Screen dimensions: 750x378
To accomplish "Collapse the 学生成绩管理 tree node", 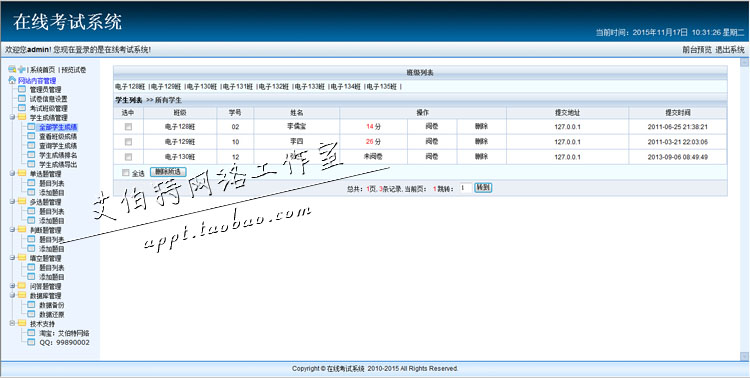I will 12,117.
